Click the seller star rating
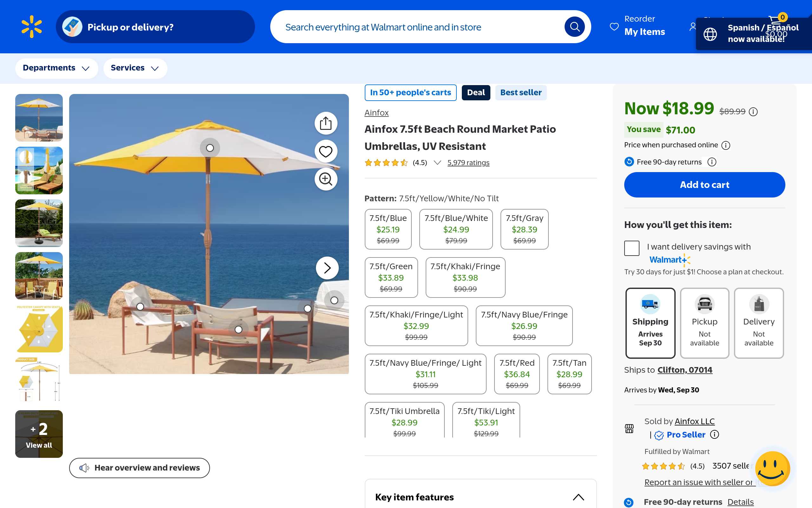The width and height of the screenshot is (812, 508). (663, 466)
